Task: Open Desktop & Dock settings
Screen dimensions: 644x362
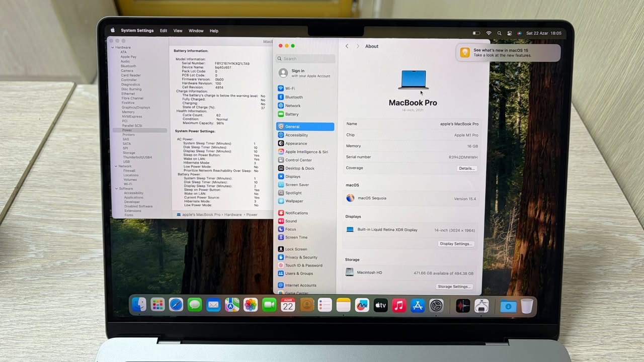Action: (305, 168)
